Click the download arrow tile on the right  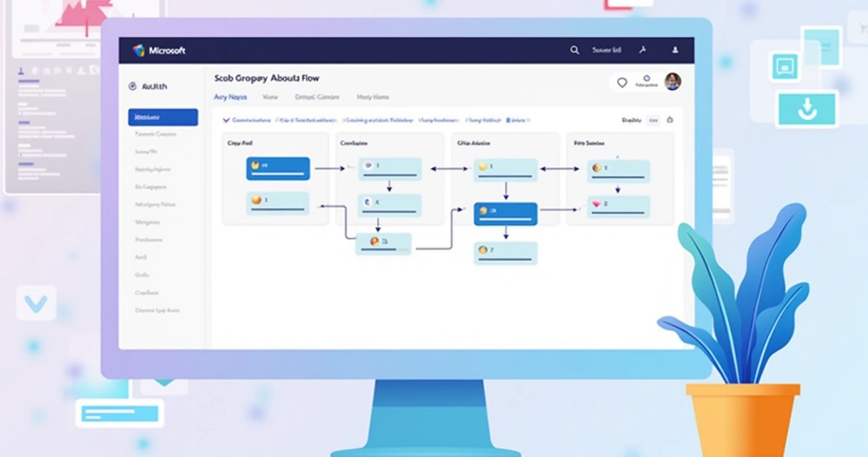(807, 109)
